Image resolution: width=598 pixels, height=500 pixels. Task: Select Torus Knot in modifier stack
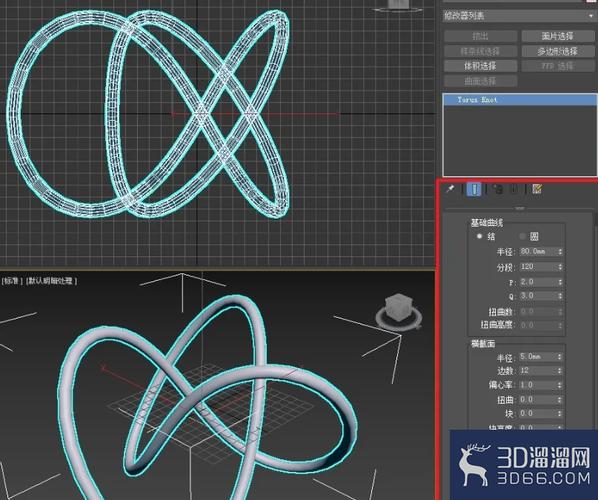(520, 100)
